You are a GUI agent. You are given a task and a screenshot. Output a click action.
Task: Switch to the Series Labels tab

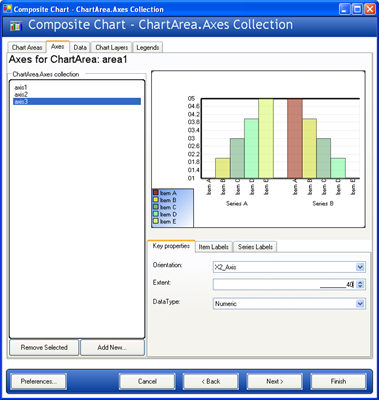(255, 247)
